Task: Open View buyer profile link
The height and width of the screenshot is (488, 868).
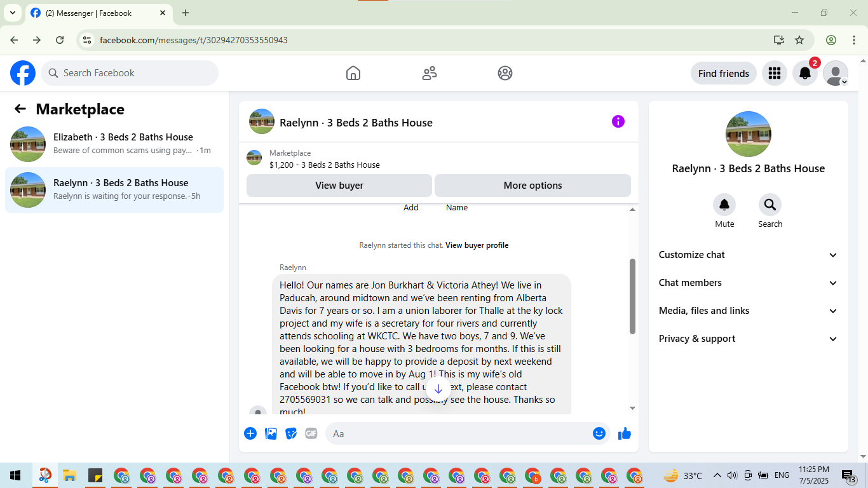Action: [477, 245]
